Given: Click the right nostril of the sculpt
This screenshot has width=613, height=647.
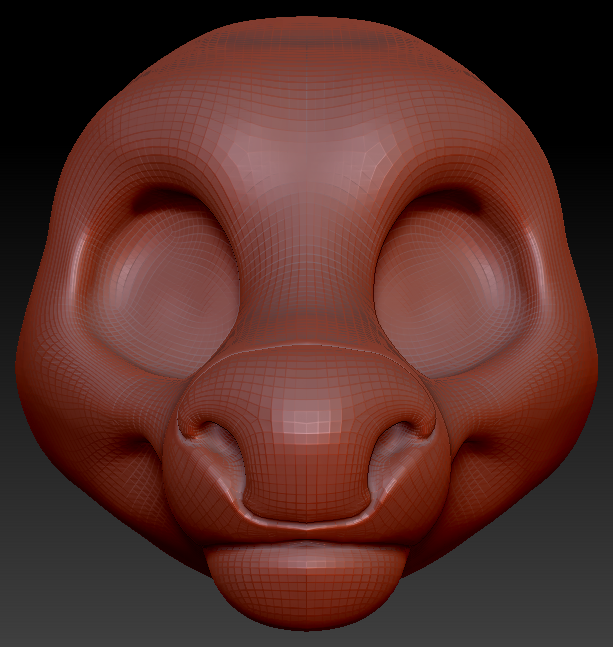Looking at the screenshot, I should tap(390, 452).
